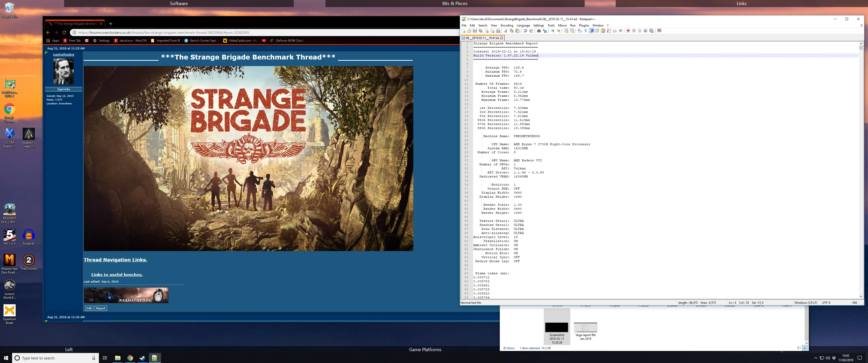The width and height of the screenshot is (868, 363).
Task: Click the New file icon in Notepad++
Action: [464, 31]
